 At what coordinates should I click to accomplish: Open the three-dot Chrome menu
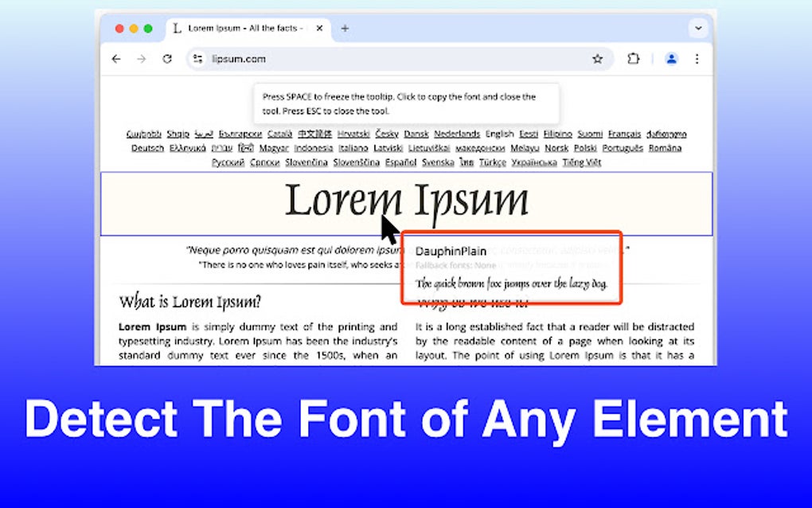[697, 59]
